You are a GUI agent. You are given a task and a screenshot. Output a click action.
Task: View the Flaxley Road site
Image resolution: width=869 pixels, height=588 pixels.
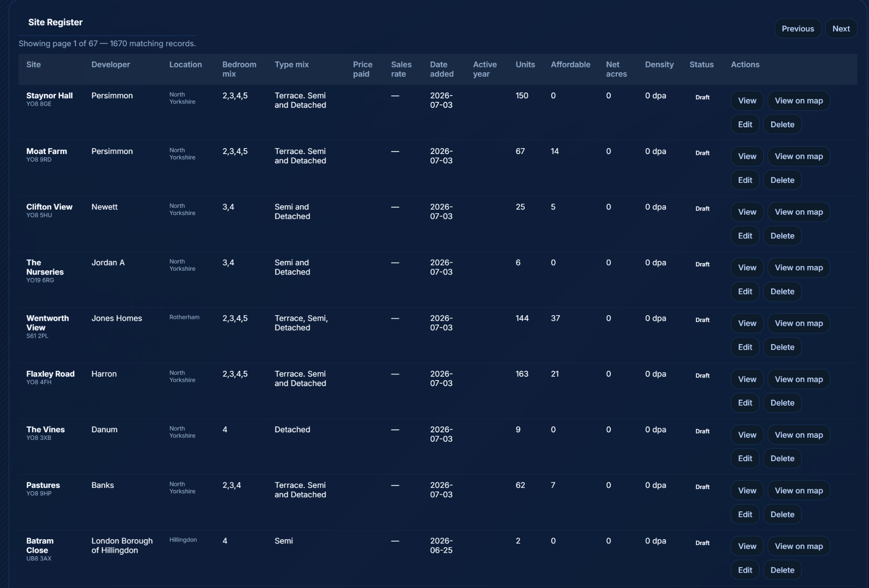pyautogui.click(x=747, y=379)
